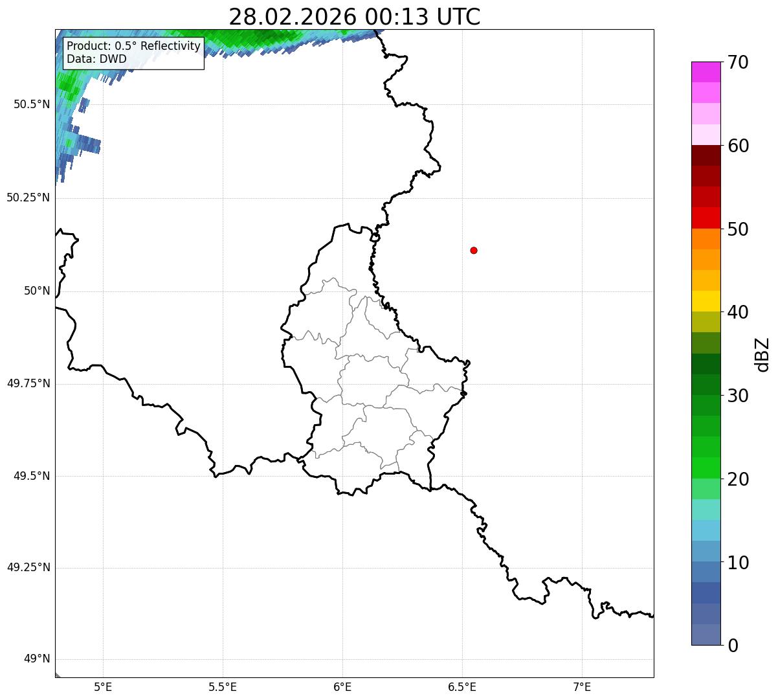This screenshot has height=700, width=778.
Task: Click the bright red colorbar segment above 50
Action: click(706, 218)
